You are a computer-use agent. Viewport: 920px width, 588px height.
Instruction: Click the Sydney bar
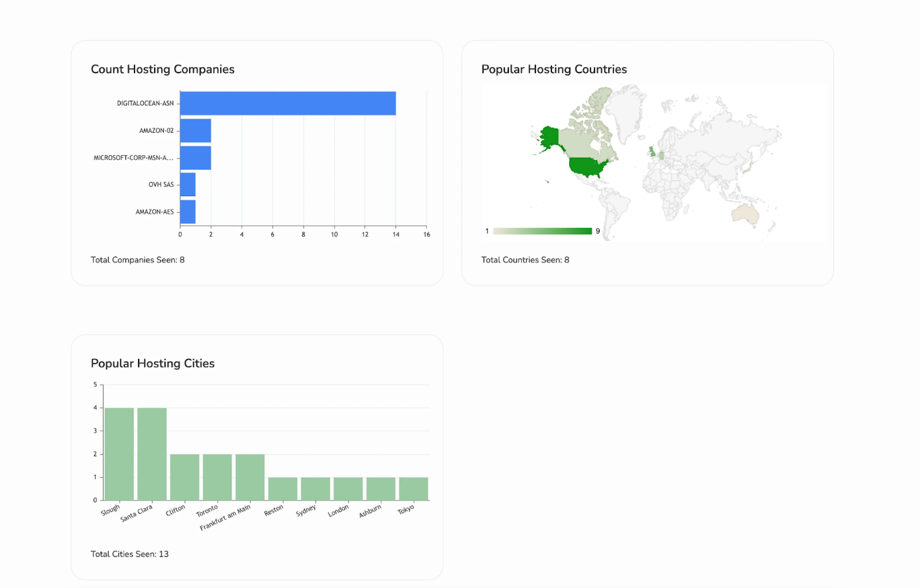click(x=316, y=489)
